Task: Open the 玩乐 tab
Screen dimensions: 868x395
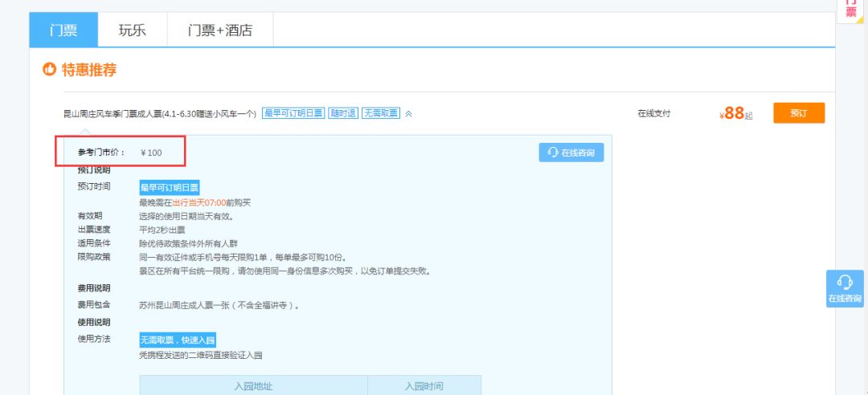Action: coord(133,30)
